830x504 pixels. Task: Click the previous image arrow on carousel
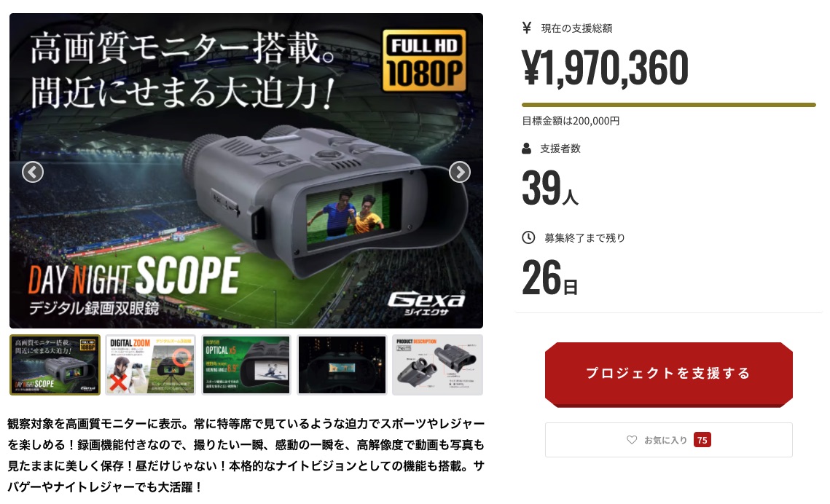[x=32, y=172]
